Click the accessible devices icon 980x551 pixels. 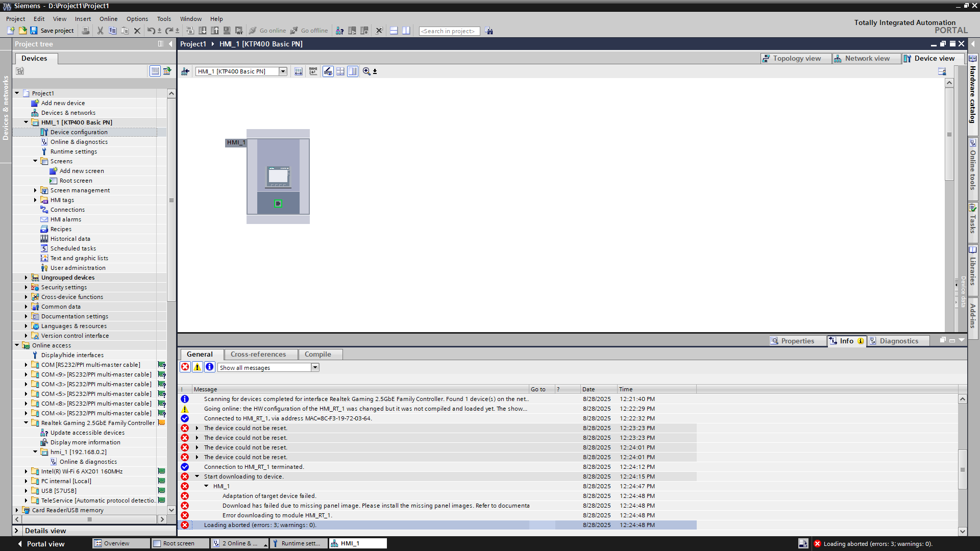339,31
